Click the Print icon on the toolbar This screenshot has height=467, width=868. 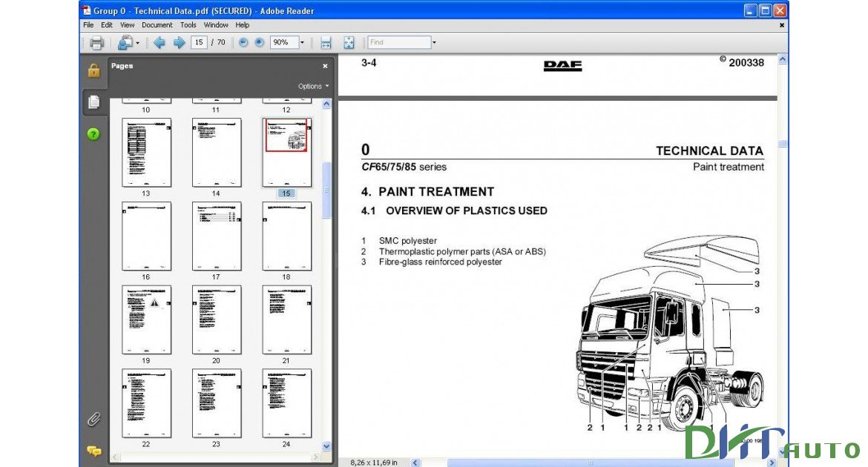(96, 42)
